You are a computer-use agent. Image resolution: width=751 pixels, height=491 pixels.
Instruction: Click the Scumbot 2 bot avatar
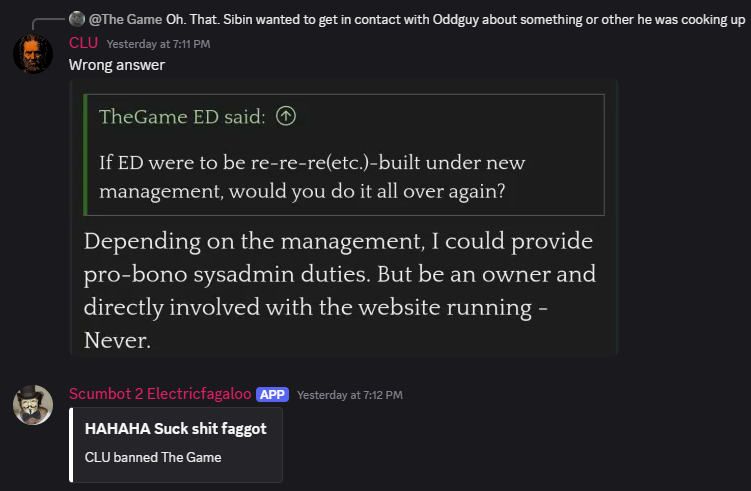(x=32, y=404)
